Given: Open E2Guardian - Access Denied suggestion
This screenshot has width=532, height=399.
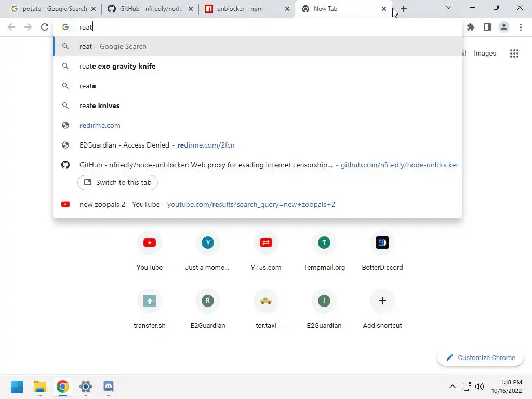Looking at the screenshot, I should click(x=258, y=145).
